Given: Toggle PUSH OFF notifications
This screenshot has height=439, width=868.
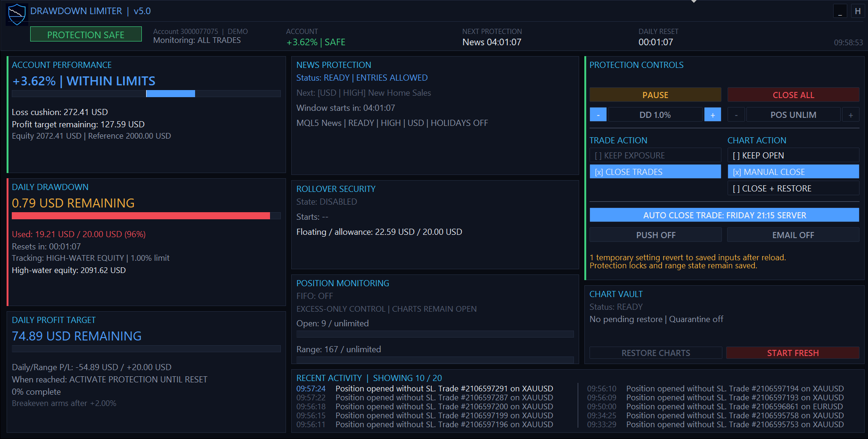Looking at the screenshot, I should tap(655, 235).
